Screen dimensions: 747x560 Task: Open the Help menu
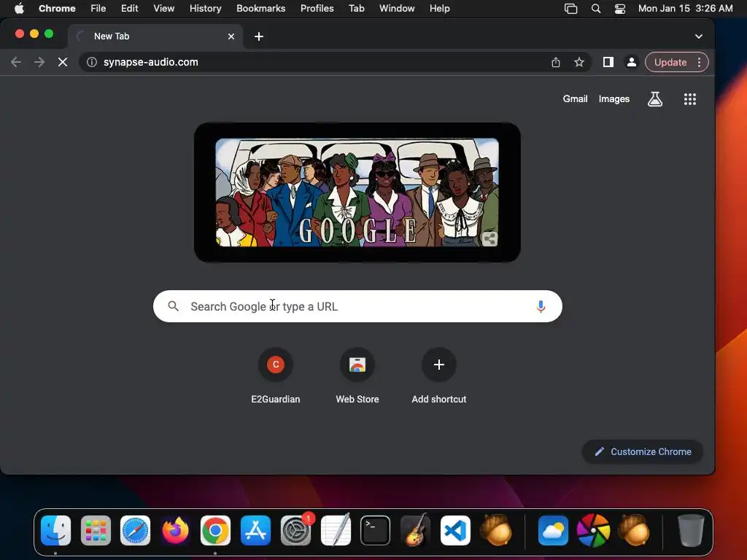click(x=439, y=9)
